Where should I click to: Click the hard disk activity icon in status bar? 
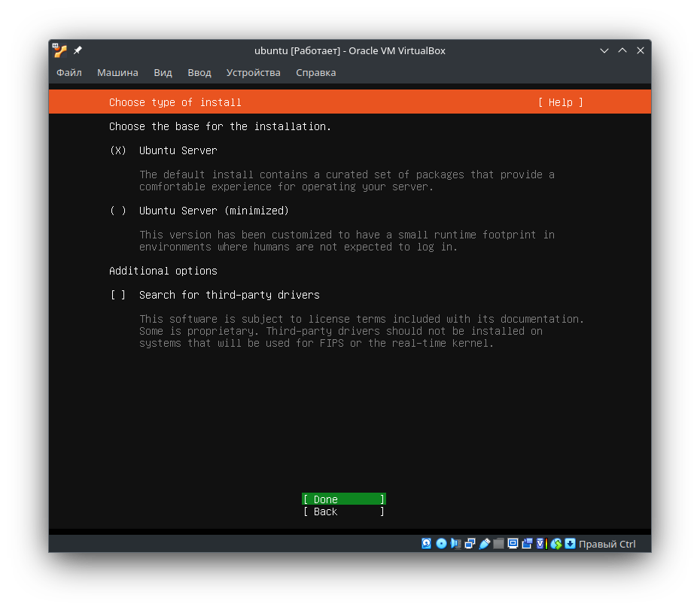coord(426,543)
